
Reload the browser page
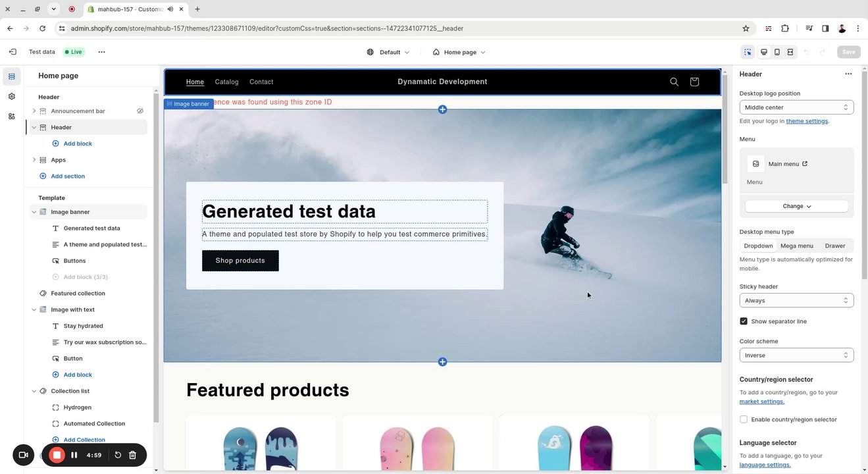click(42, 28)
